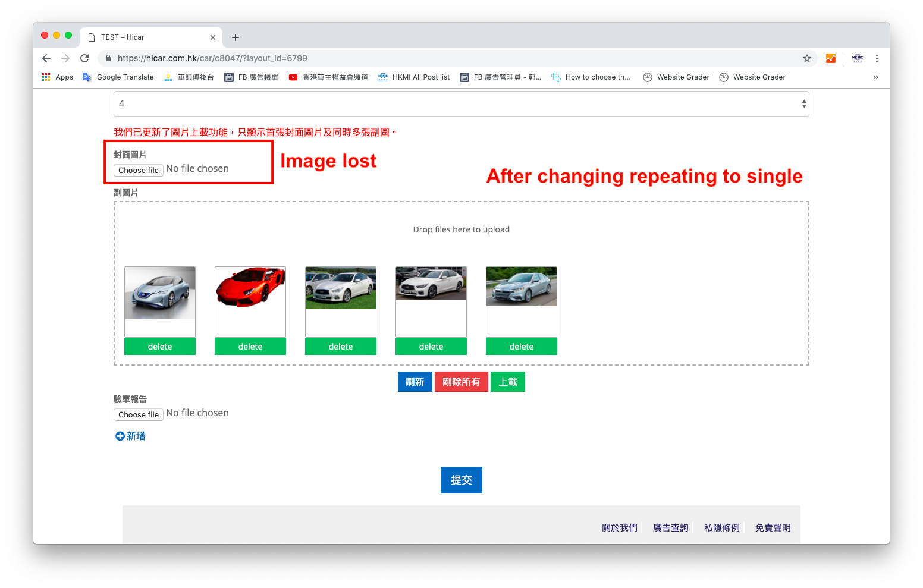Click the blue concept car thumbnail
This screenshot has width=923, height=588.
160,293
